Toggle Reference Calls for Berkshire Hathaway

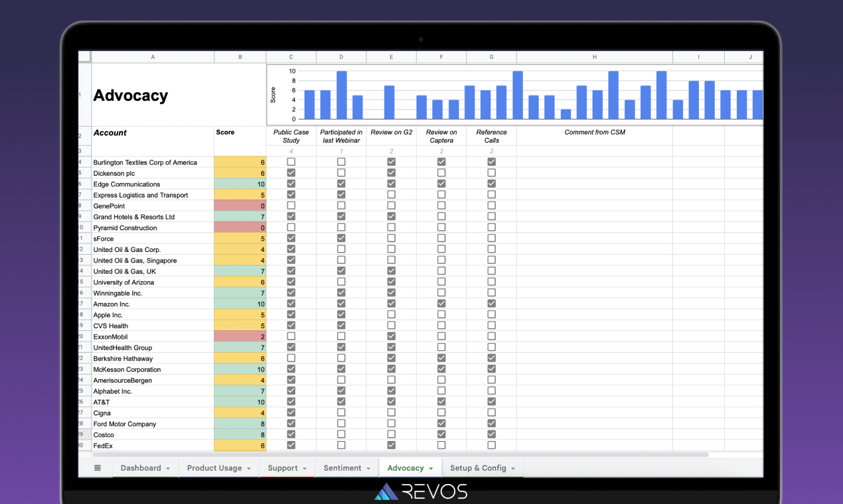pos(491,358)
